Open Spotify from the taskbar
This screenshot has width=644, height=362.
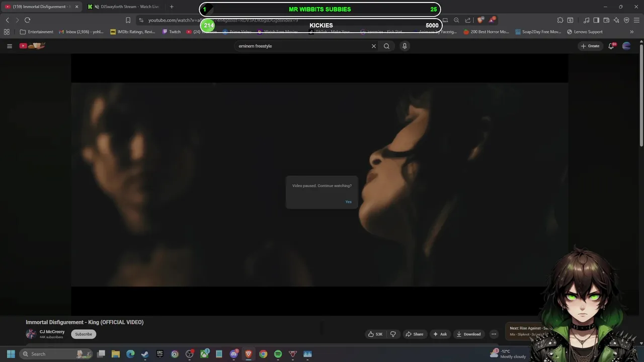[278, 354]
